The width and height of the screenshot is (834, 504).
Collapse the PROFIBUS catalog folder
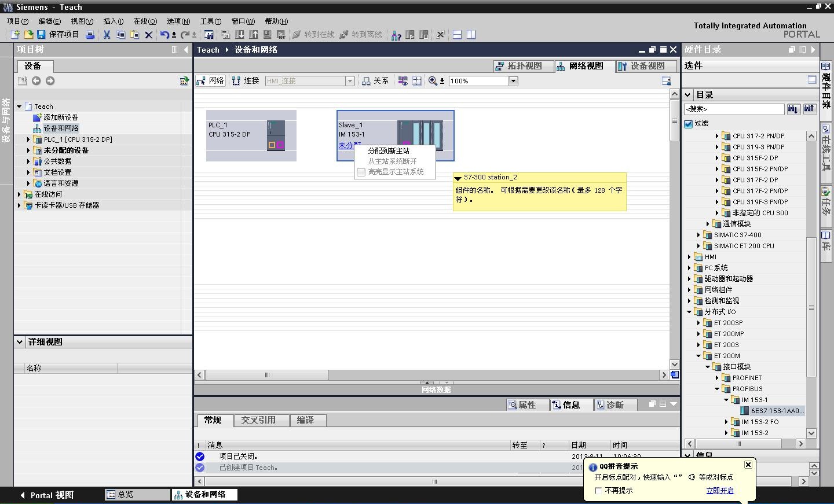point(717,389)
